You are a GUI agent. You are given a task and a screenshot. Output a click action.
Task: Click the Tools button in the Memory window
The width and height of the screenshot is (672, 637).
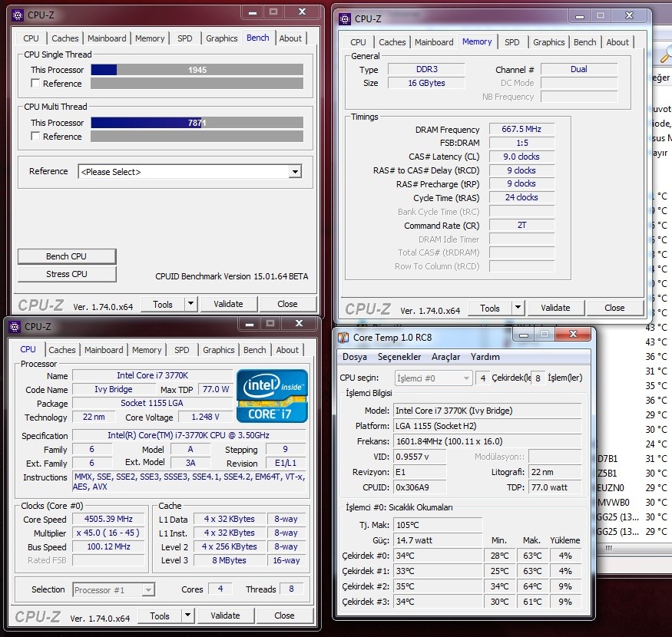pyautogui.click(x=490, y=308)
